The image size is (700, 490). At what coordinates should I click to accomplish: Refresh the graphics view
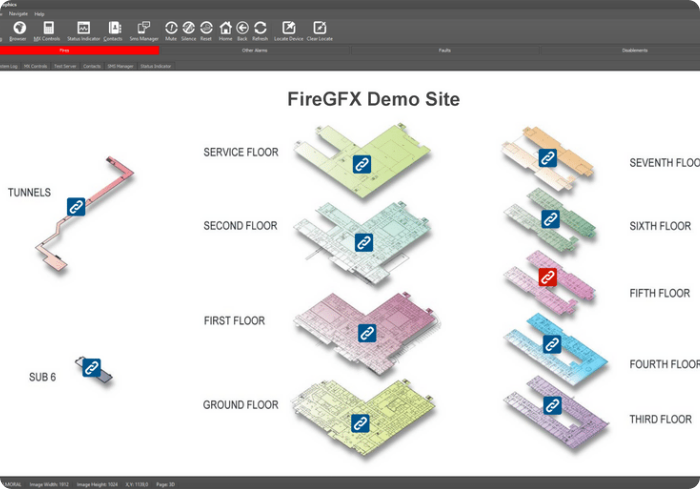click(x=260, y=30)
